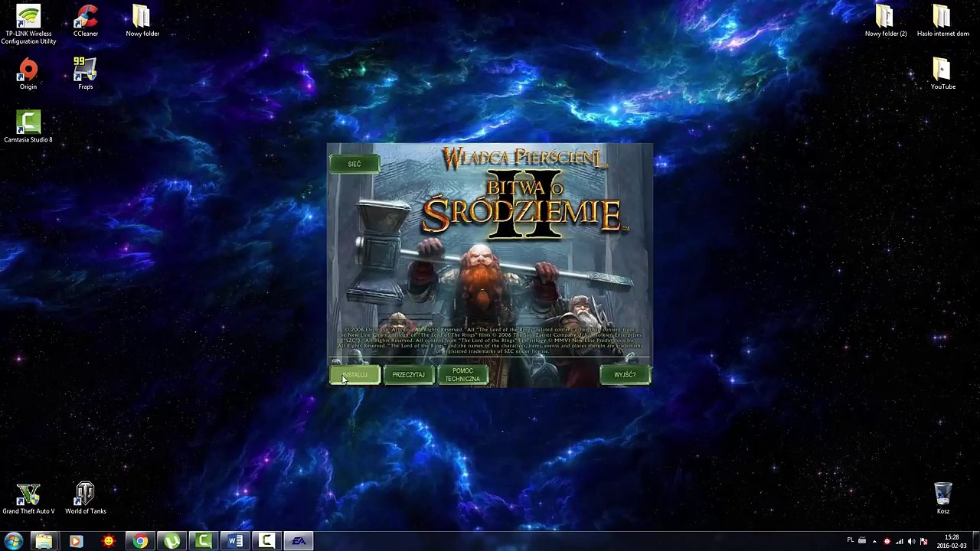Image resolution: width=980 pixels, height=551 pixels.
Task: Open the 'Nowy folder' desktop folder
Action: point(142,21)
